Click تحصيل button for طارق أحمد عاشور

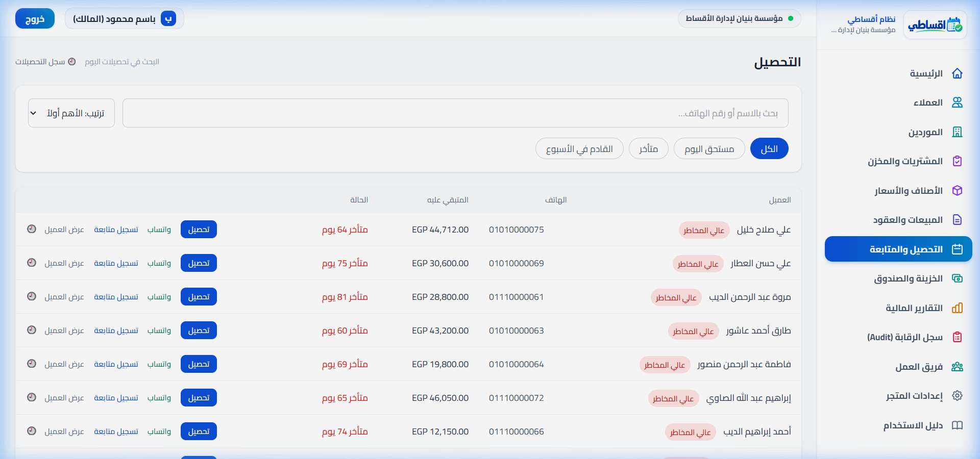[199, 330]
